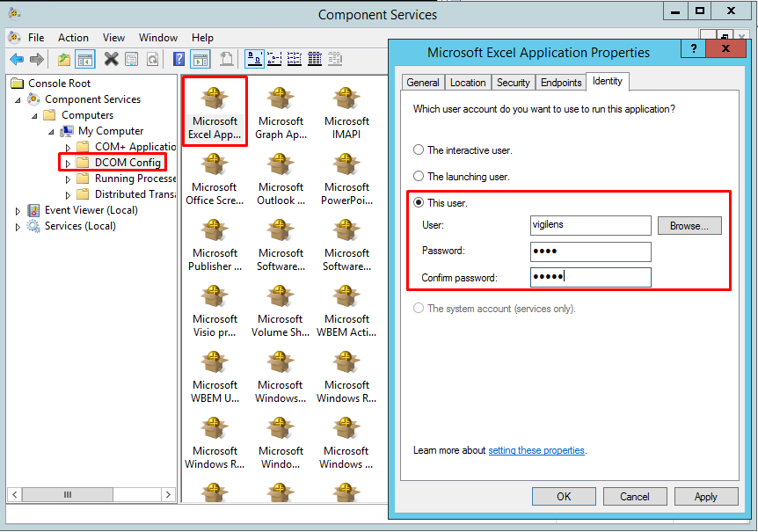Image resolution: width=758 pixels, height=532 pixels.
Task: Click the Up one level folder icon
Action: click(x=64, y=60)
